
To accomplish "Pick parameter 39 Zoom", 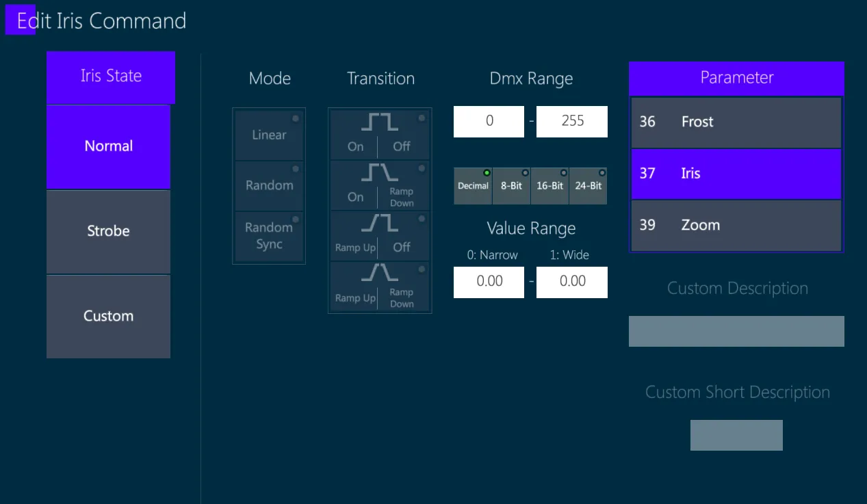I will click(736, 226).
